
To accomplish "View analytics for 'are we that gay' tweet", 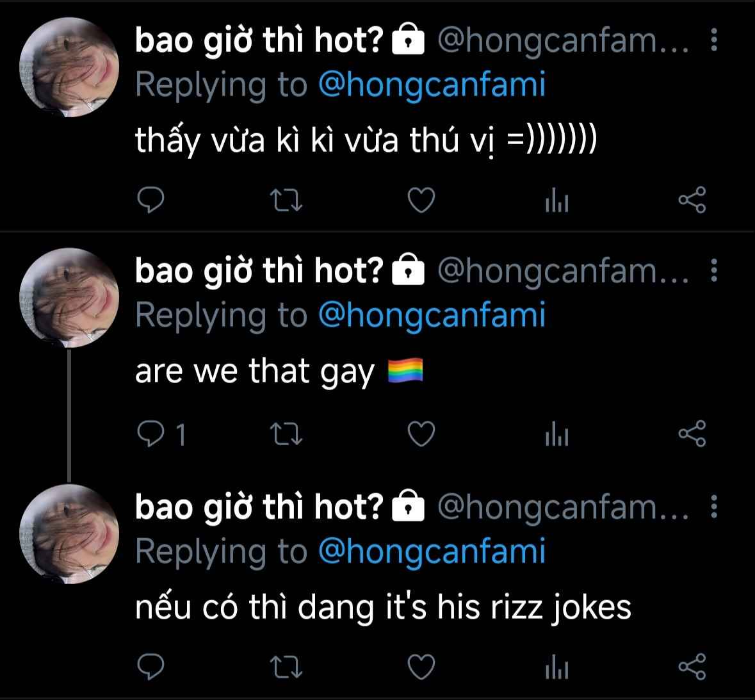I will click(556, 435).
